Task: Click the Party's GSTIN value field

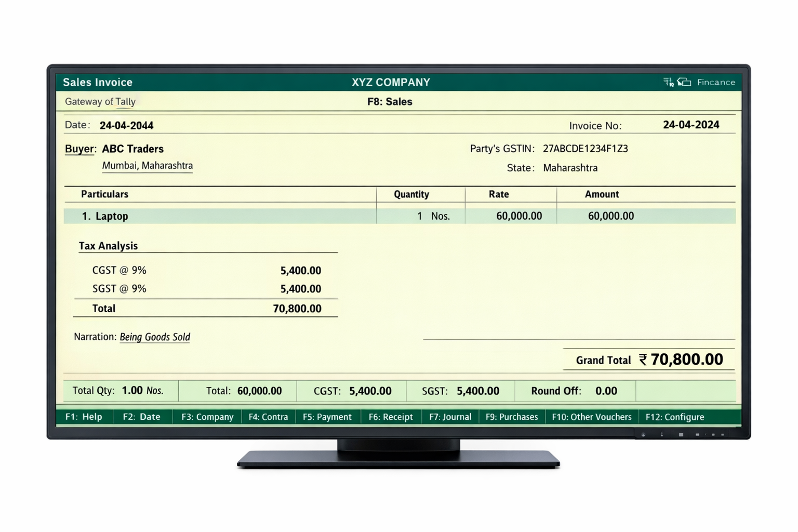Action: click(585, 149)
